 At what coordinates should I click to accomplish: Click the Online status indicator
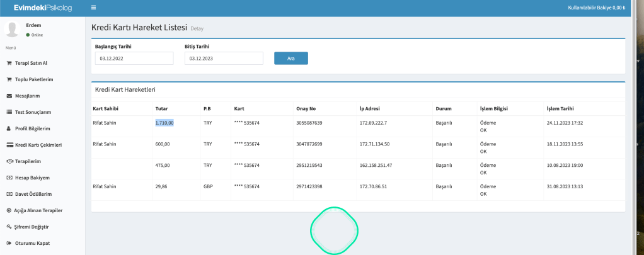[x=35, y=35]
